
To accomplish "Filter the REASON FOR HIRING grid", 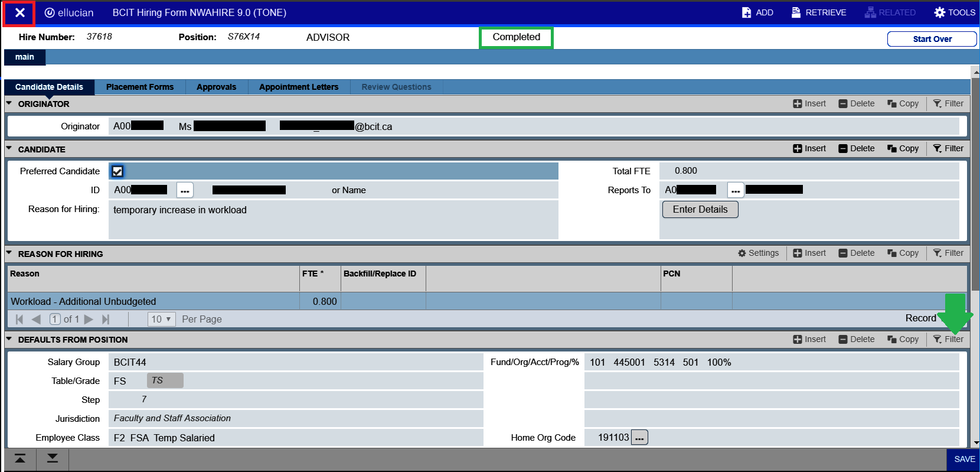I will 948,253.
